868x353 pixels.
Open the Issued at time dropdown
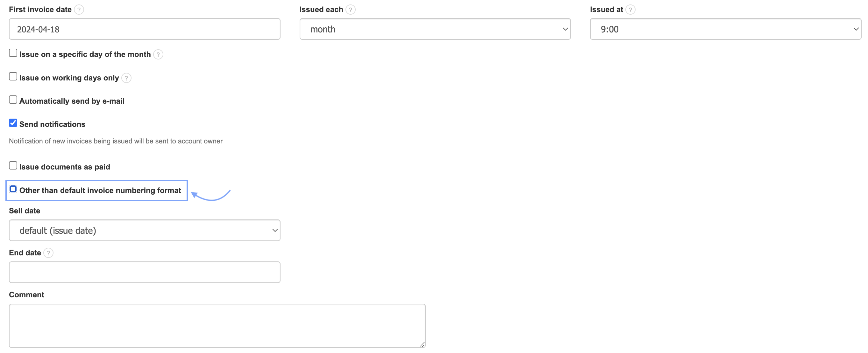click(725, 29)
